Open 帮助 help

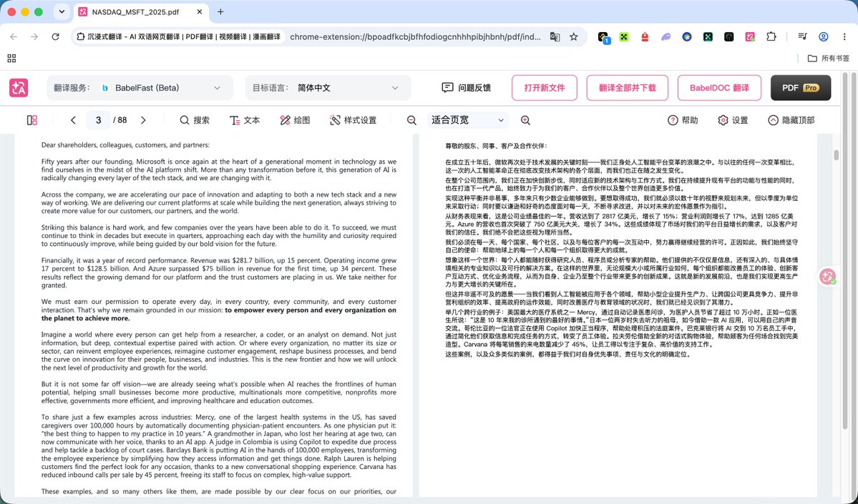click(683, 120)
